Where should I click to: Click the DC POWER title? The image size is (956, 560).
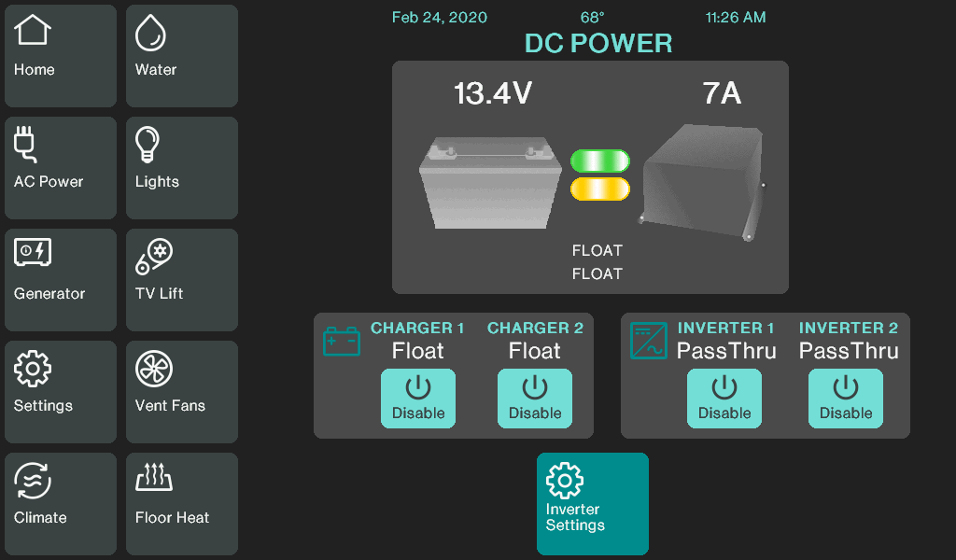[x=598, y=43]
